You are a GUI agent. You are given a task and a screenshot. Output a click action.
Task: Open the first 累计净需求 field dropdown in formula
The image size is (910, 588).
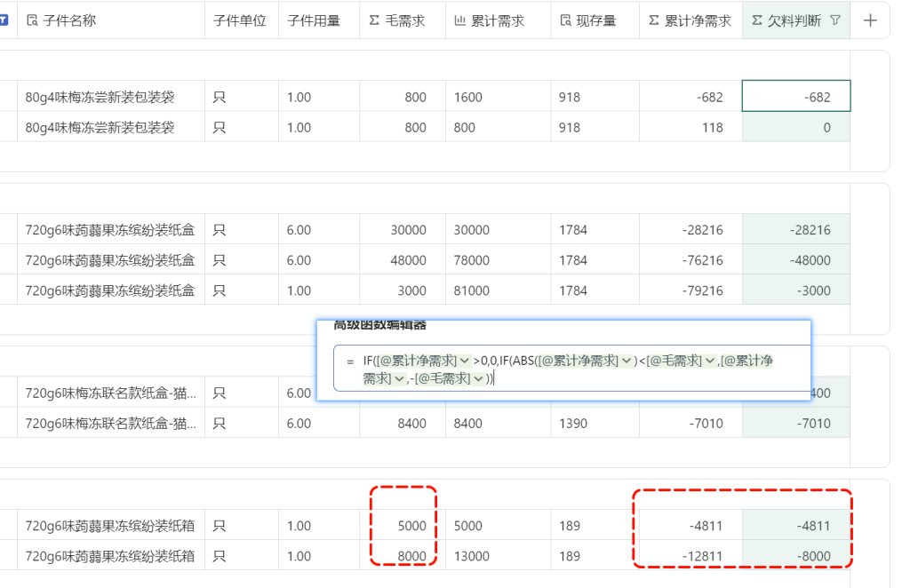[x=464, y=361]
